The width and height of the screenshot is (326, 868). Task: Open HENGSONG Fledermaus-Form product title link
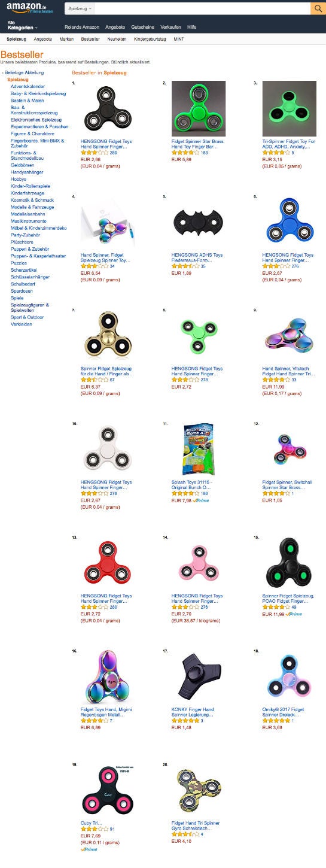pyautogui.click(x=196, y=257)
